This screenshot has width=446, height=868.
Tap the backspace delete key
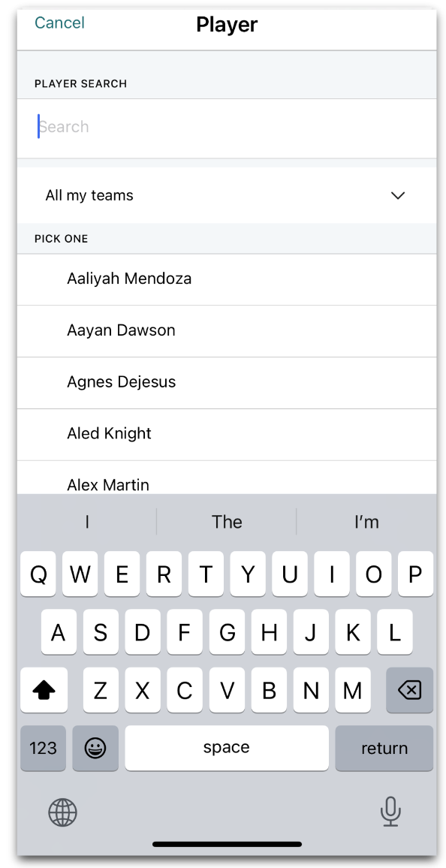[x=409, y=690]
